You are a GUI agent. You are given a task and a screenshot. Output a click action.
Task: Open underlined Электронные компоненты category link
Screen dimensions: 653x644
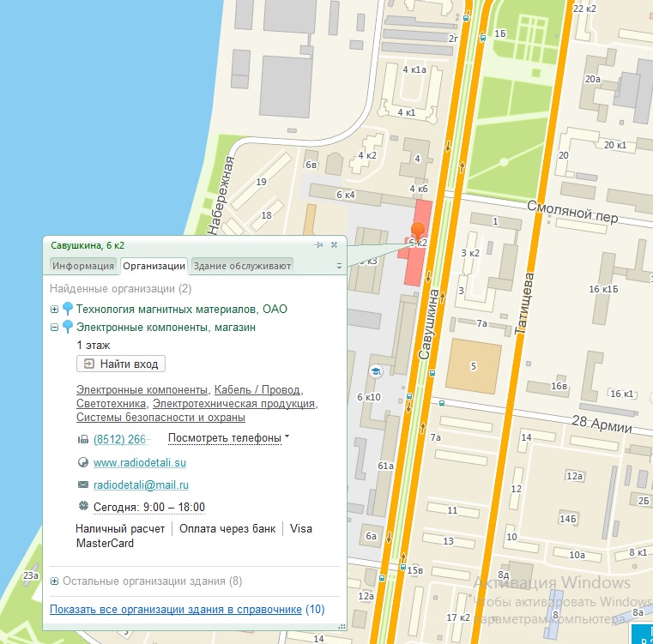tap(142, 389)
